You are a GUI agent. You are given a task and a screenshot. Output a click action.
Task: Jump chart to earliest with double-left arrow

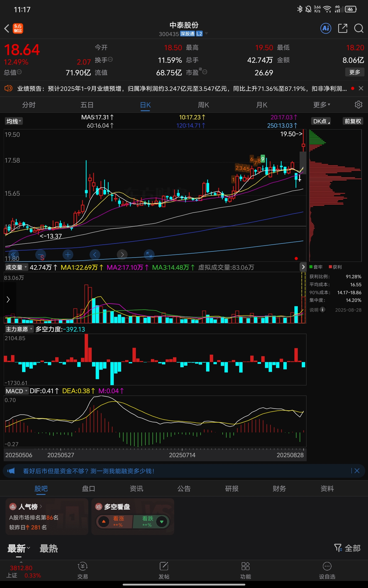[x=13, y=254]
